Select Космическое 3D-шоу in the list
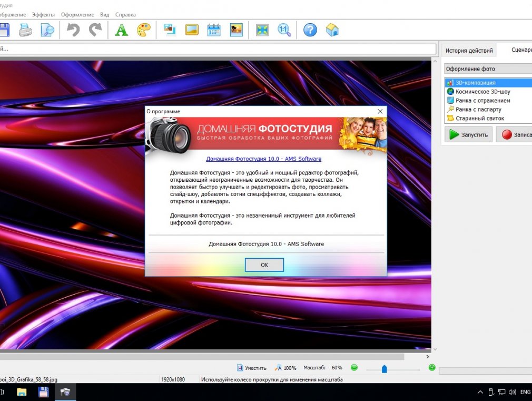The width and height of the screenshot is (532, 401). (489, 92)
